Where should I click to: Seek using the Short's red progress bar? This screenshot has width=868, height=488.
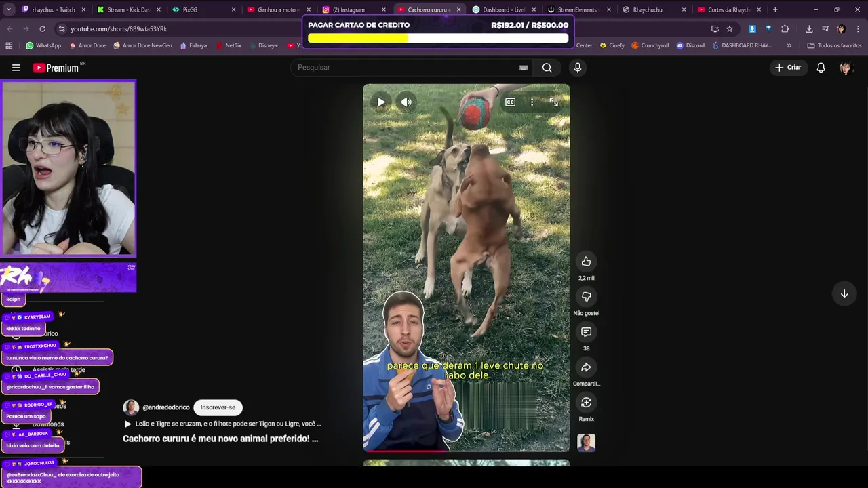(467, 451)
